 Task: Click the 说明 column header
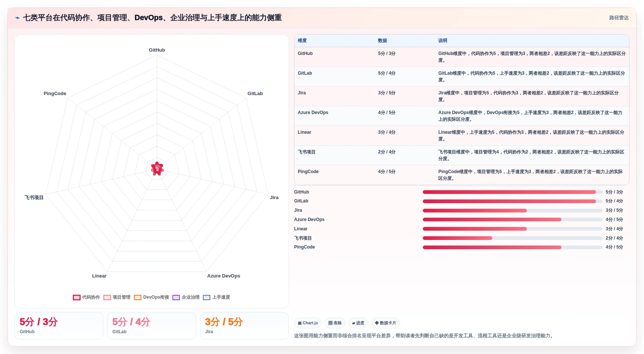(x=442, y=41)
